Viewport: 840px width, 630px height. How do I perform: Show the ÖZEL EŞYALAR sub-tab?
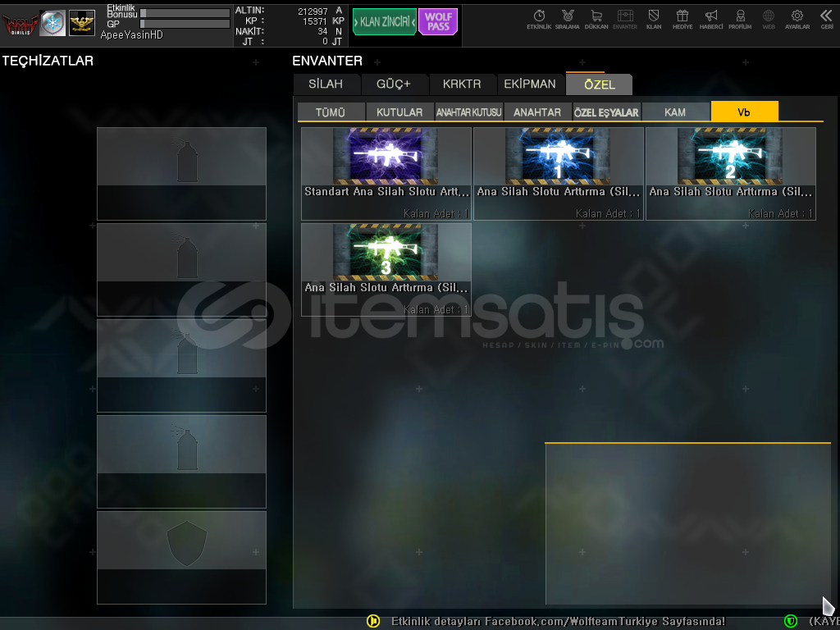pyautogui.click(x=606, y=112)
